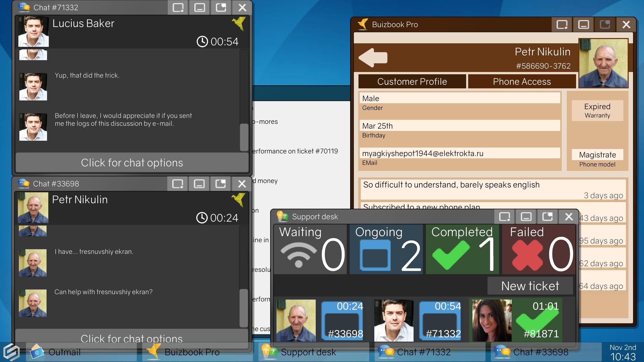
Task: Select the Completed tickets panel
Action: tap(462, 249)
